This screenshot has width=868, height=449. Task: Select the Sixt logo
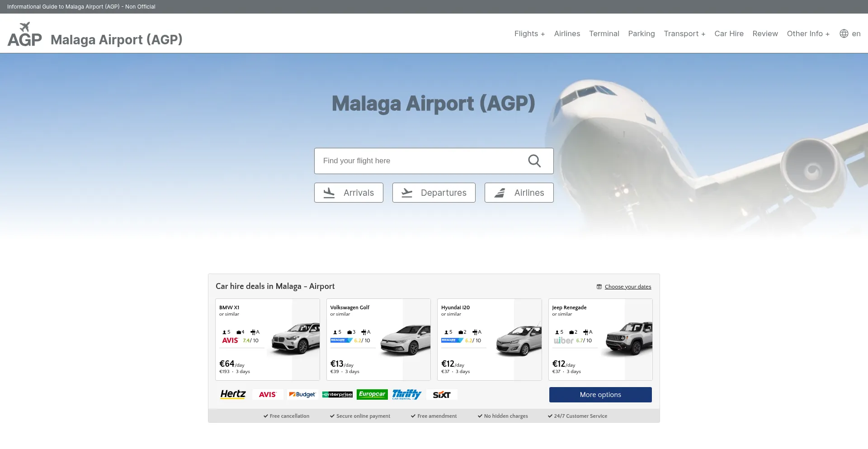click(x=442, y=395)
